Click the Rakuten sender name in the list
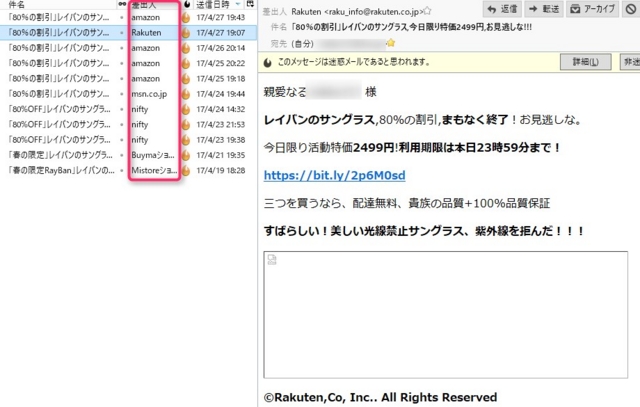640x407 pixels. [146, 33]
